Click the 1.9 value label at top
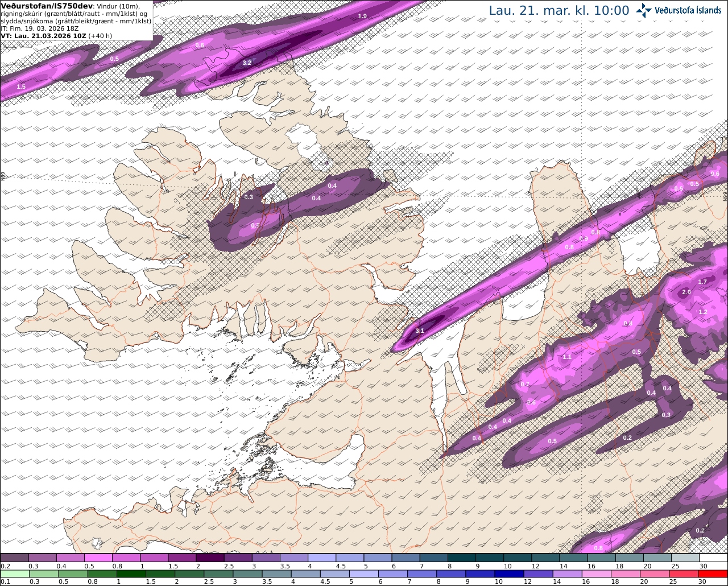Image resolution: width=728 pixels, height=586 pixels. [x=362, y=16]
